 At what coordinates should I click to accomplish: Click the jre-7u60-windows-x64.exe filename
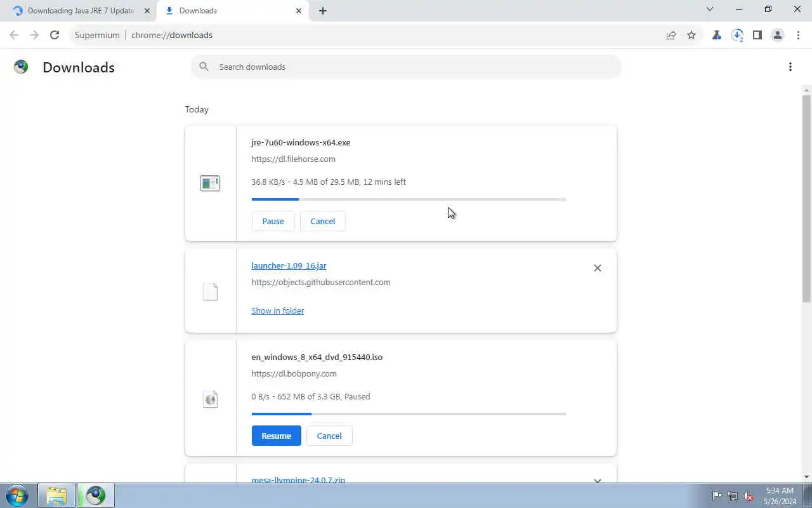click(x=301, y=142)
